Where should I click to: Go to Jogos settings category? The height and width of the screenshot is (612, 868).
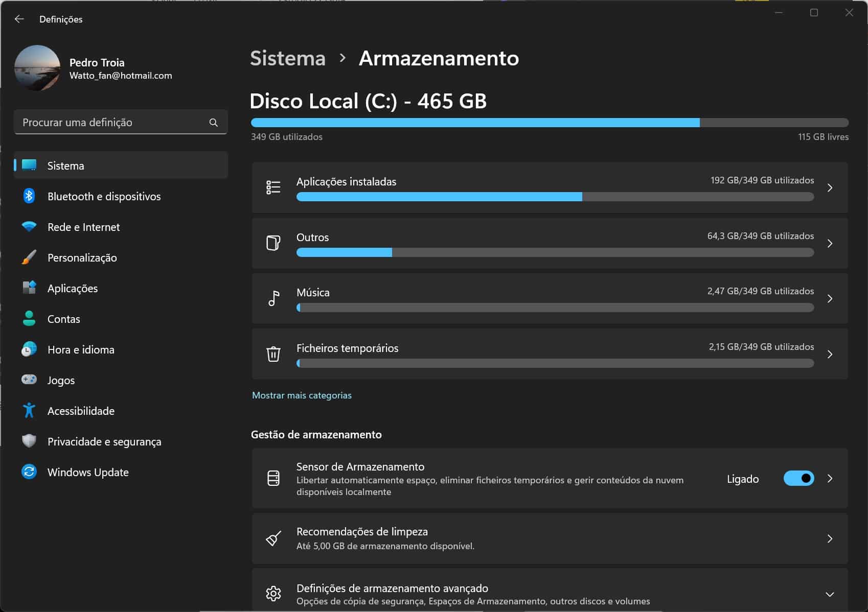[61, 381]
